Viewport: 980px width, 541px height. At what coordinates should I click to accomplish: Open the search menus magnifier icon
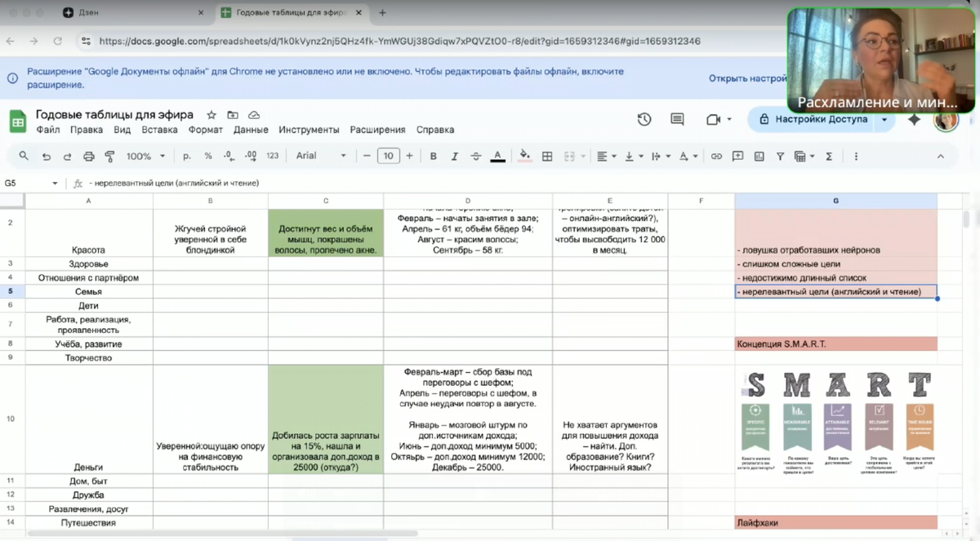click(x=24, y=156)
